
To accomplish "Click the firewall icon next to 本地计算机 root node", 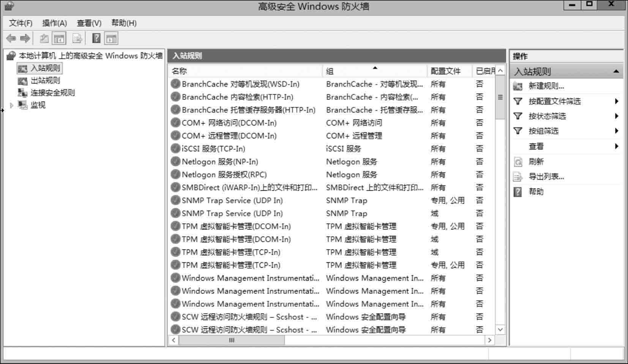I will point(11,56).
